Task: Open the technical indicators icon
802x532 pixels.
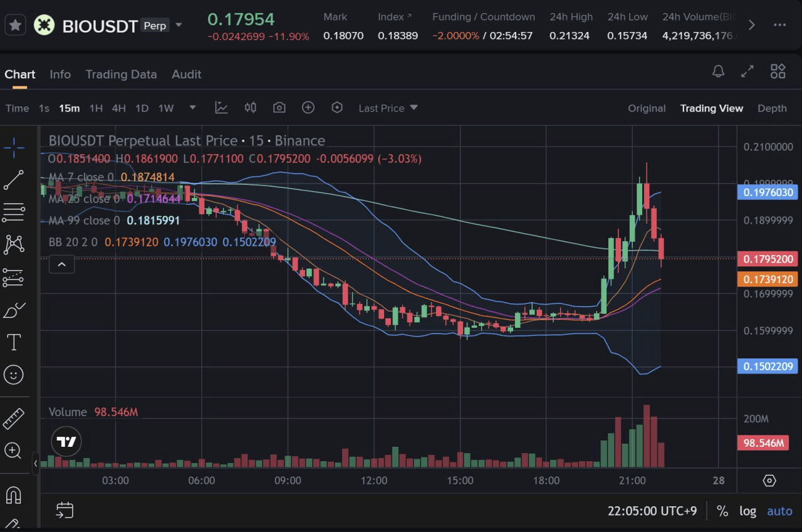Action: (221, 108)
